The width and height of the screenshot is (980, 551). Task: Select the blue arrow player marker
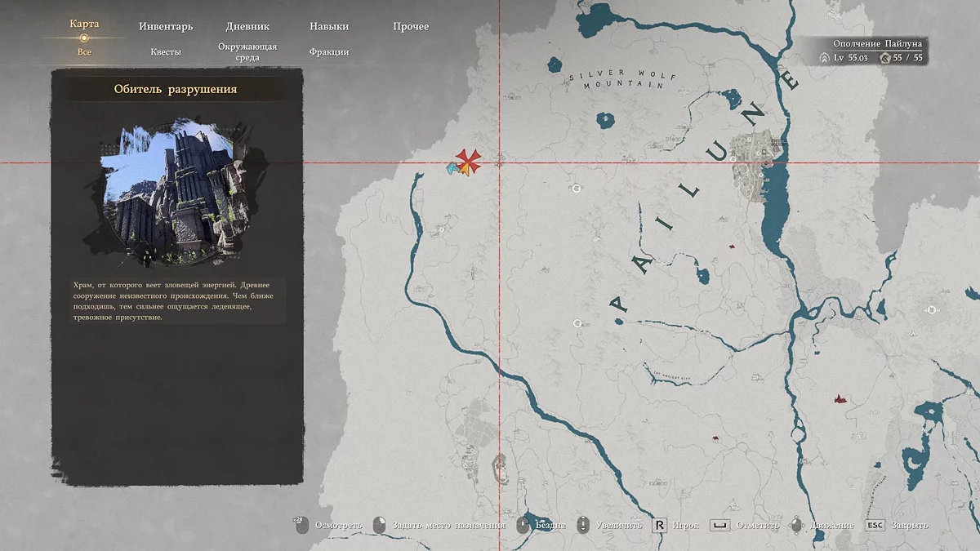451,168
